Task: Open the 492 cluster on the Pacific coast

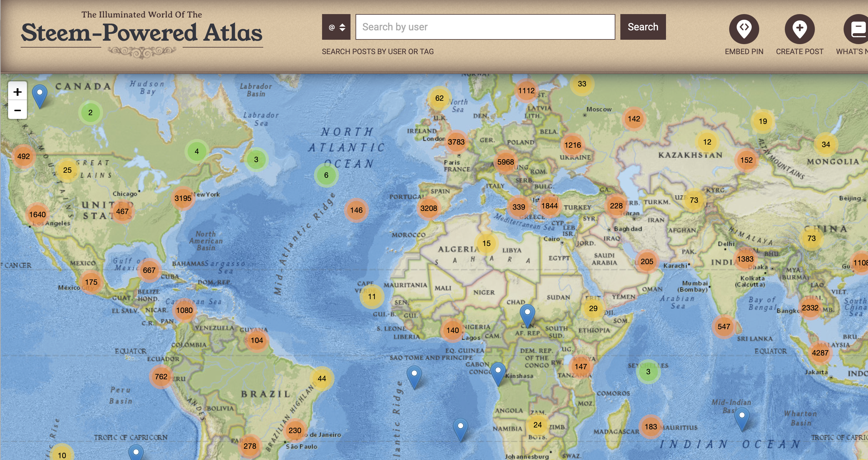Action: 23,156
